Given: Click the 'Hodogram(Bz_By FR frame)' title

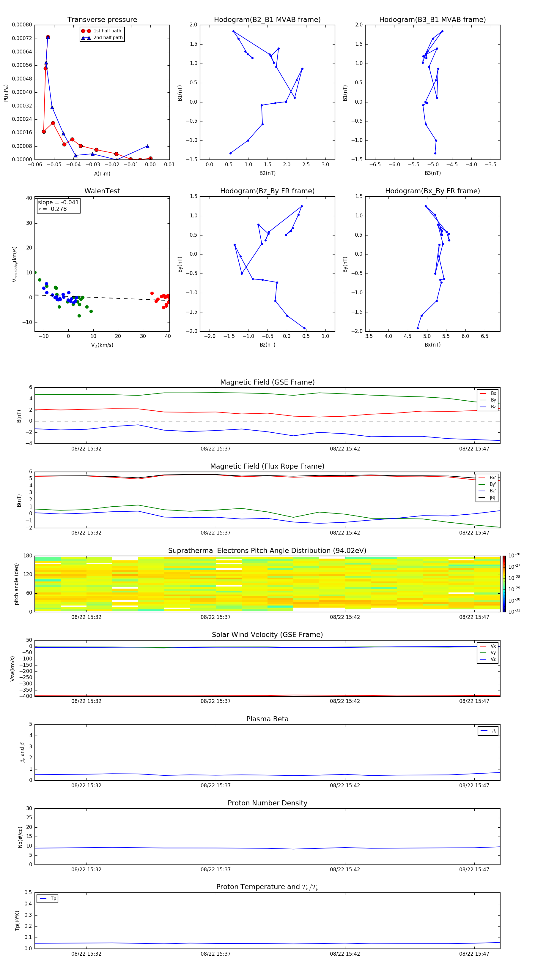Looking at the screenshot, I should click(x=267, y=191).
